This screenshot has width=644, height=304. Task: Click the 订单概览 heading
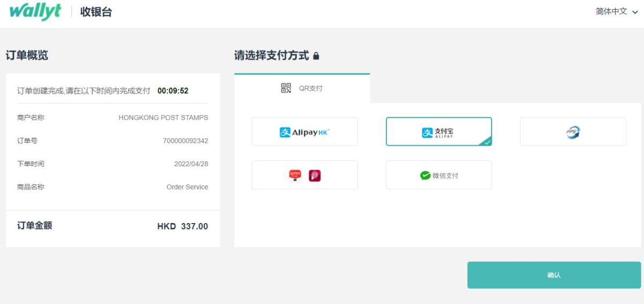27,55
